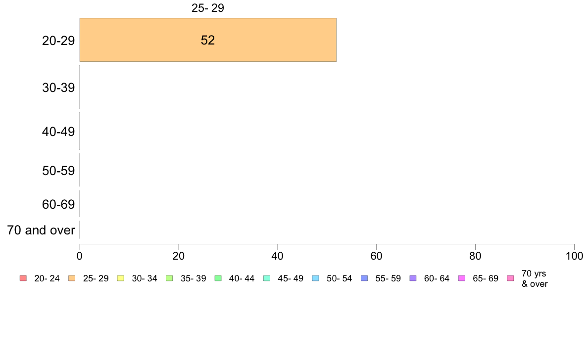Toggle the 60-64 purple legend swatch
This screenshot has width=588, height=364.
point(413,278)
